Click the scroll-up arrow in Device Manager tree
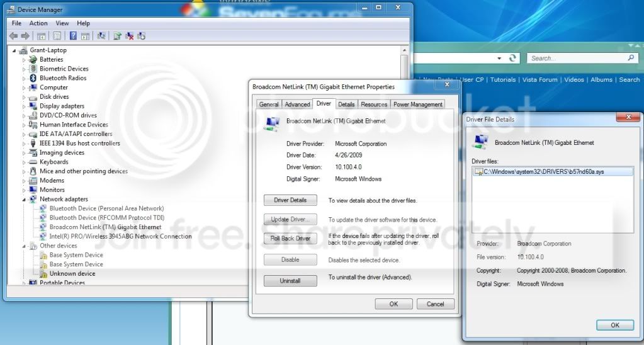 pyautogui.click(x=404, y=50)
